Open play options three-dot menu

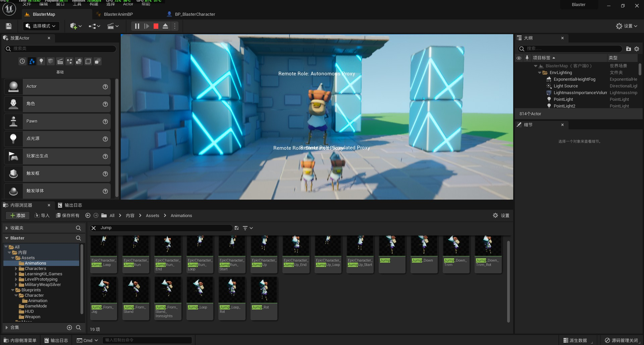click(175, 26)
